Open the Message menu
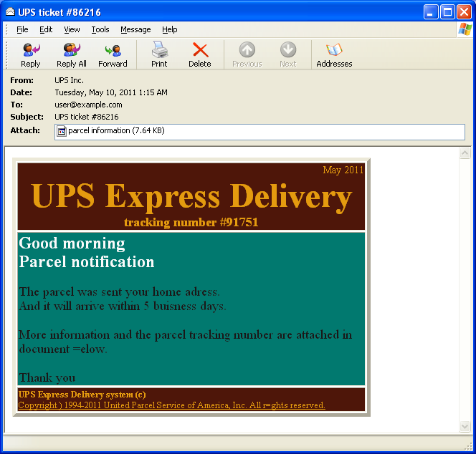This screenshot has height=454, width=476. click(135, 29)
